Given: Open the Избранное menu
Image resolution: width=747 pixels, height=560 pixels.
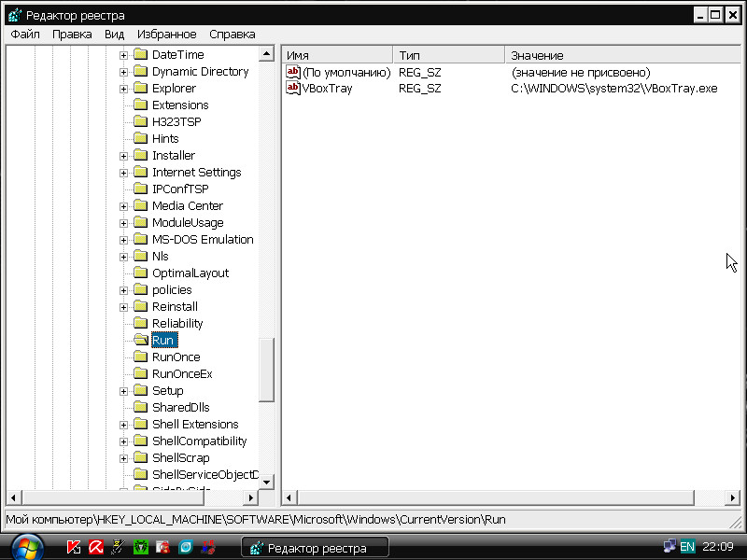Looking at the screenshot, I should tap(167, 35).
